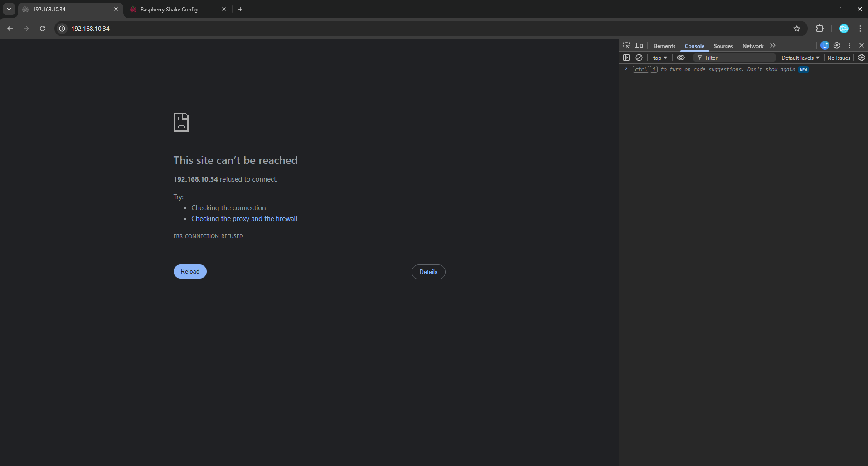The image size is (868, 466).
Task: Open the proxy and firewall link
Action: 244,219
